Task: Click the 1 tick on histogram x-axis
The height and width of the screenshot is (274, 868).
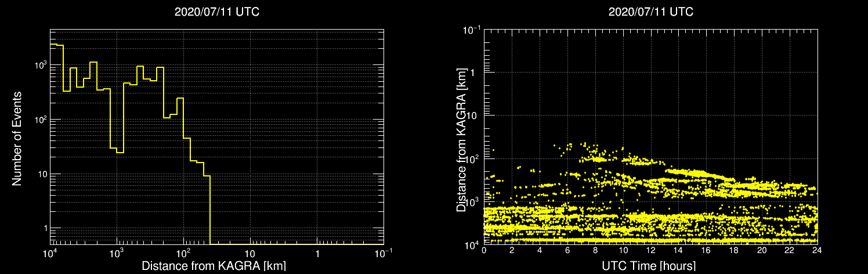Action: [x=317, y=253]
